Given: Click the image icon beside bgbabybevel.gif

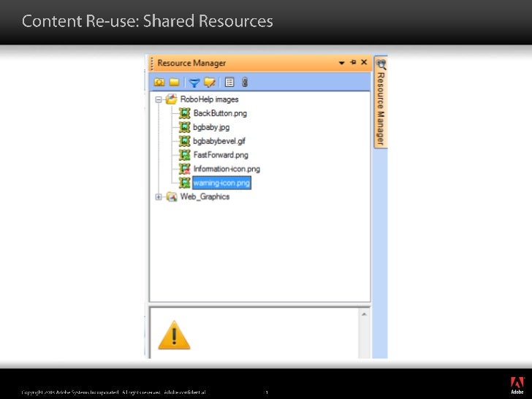Looking at the screenshot, I should pos(185,141).
